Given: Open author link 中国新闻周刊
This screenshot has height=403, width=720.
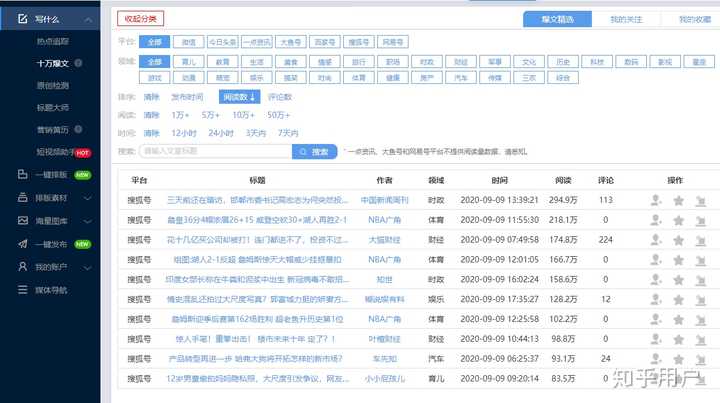Looking at the screenshot, I should pos(384,200).
